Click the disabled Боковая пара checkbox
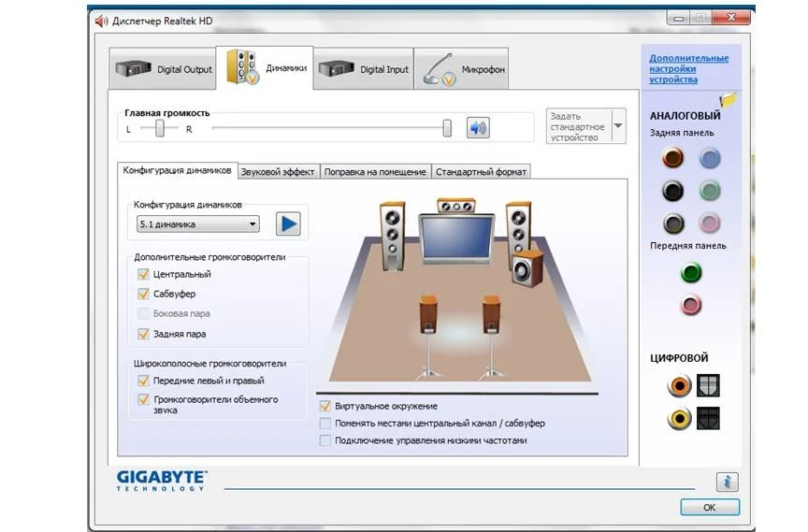The image size is (808, 532). tap(143, 313)
